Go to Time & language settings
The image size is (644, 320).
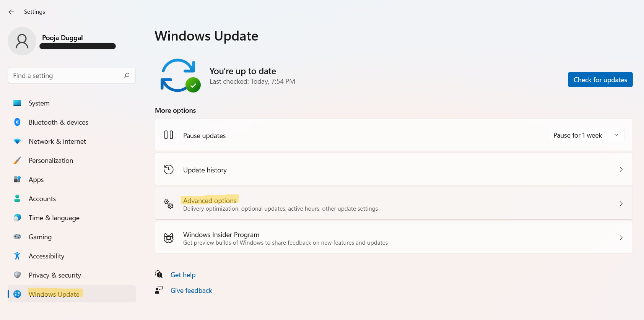pos(54,218)
